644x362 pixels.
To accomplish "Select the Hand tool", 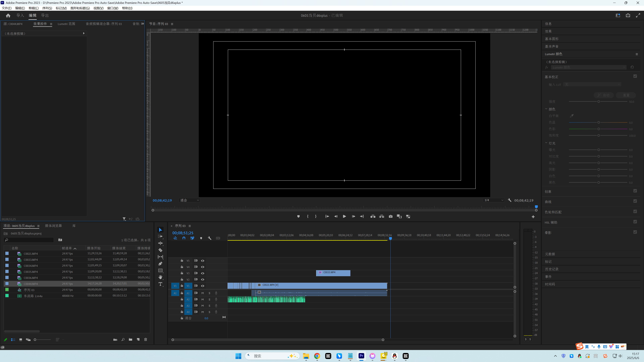I will coord(160,277).
